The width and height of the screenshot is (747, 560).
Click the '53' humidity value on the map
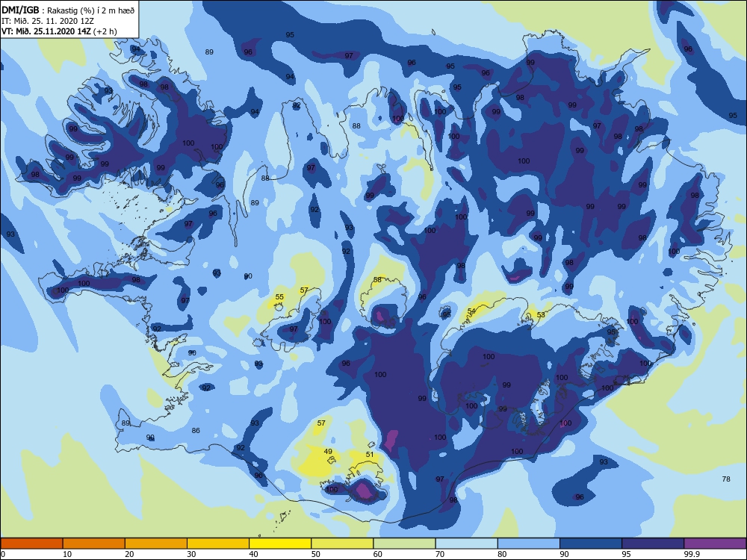click(x=541, y=315)
